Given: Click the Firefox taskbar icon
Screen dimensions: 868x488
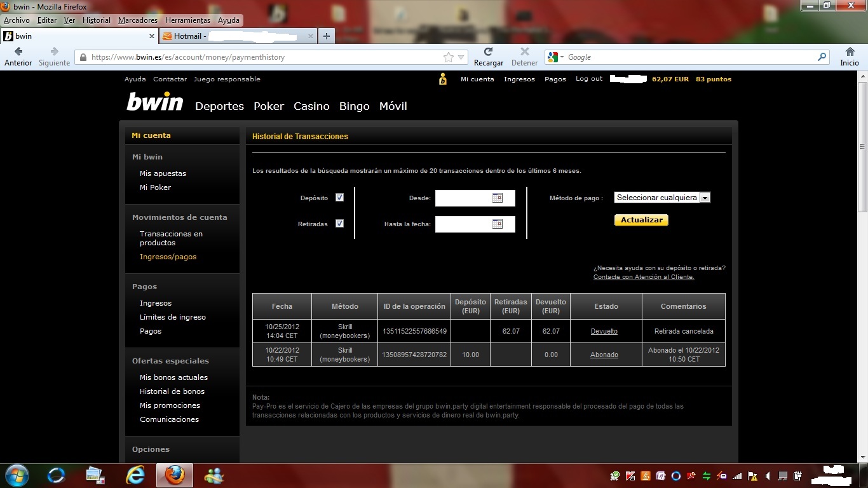Looking at the screenshot, I should click(174, 475).
